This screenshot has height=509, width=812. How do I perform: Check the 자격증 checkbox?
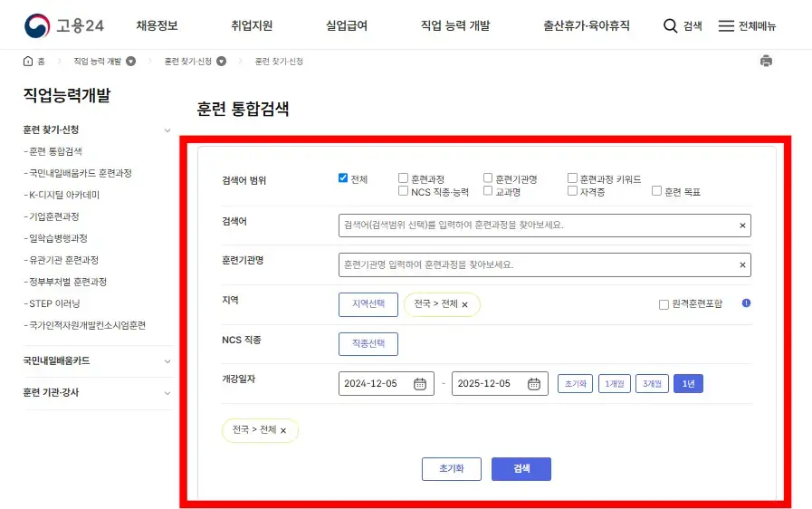pos(572,191)
